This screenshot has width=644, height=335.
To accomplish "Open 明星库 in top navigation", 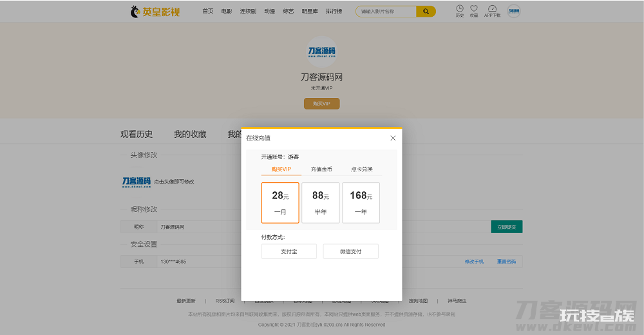I will [310, 12].
